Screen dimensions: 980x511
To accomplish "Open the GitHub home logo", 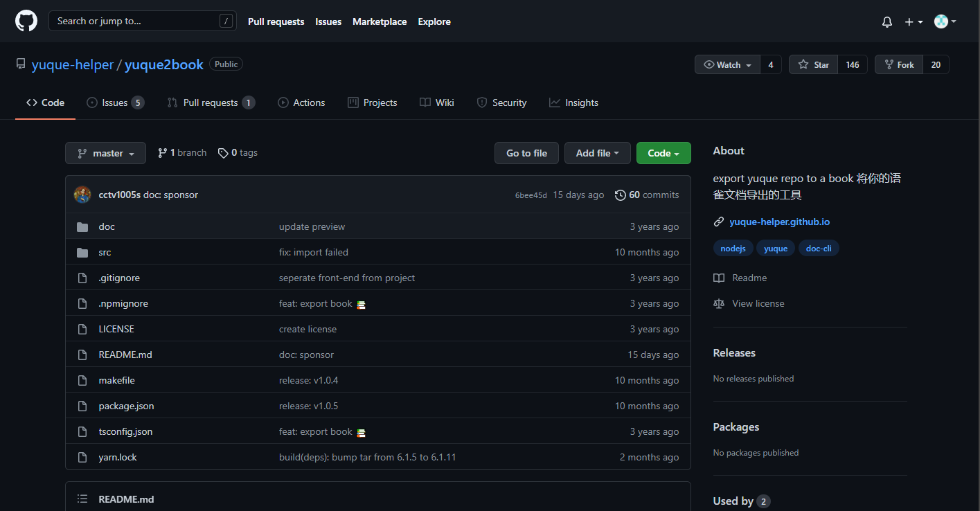I will pyautogui.click(x=26, y=21).
